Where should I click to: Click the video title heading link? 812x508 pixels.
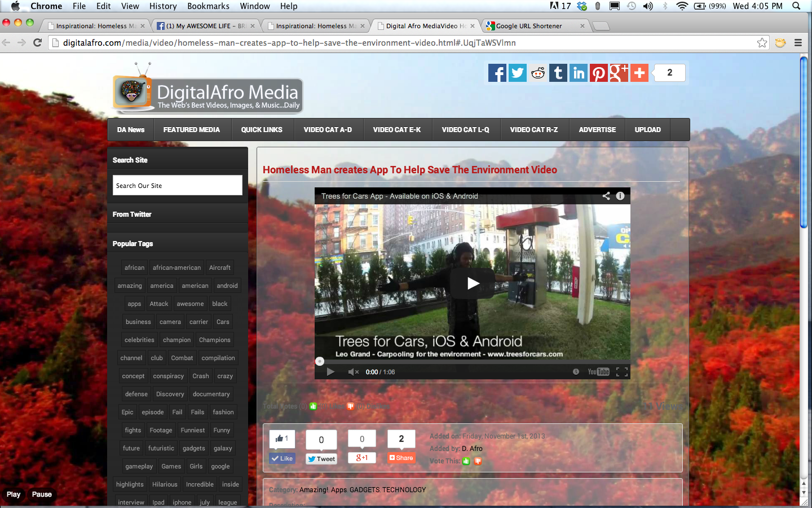410,170
